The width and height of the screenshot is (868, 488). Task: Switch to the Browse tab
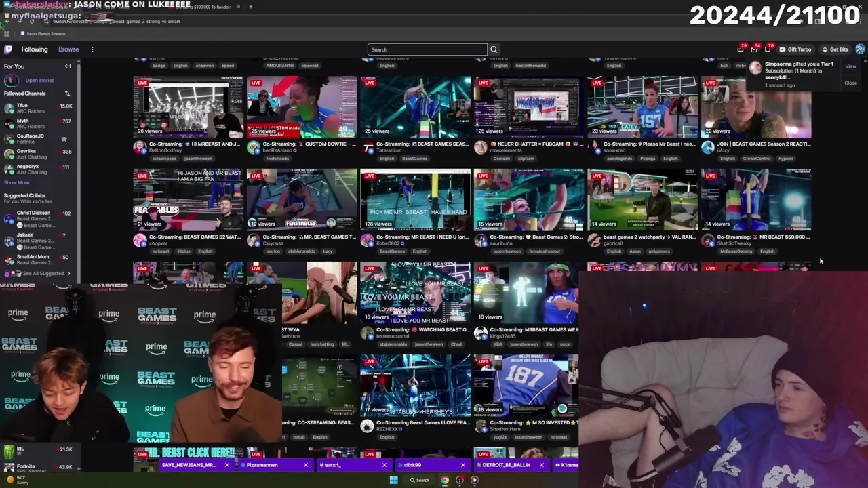(x=68, y=49)
